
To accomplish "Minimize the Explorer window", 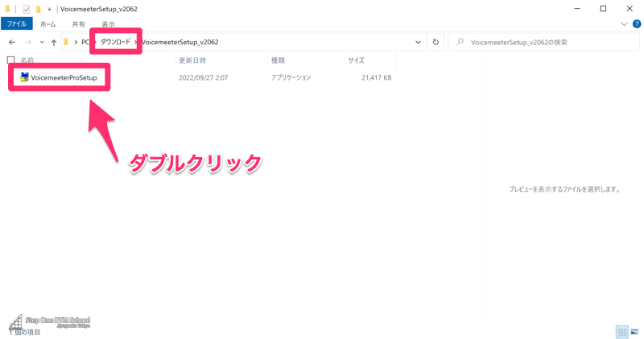I will pos(577,9).
